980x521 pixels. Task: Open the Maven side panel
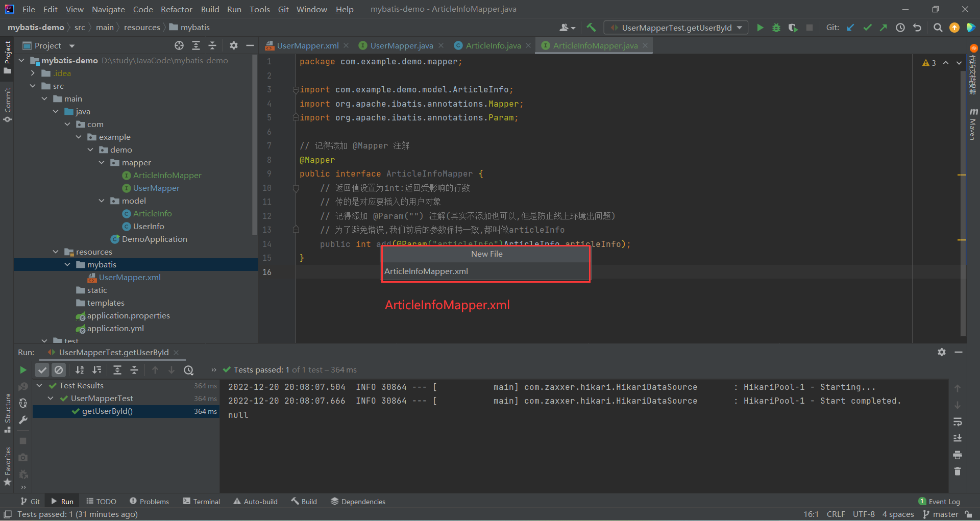tap(973, 124)
